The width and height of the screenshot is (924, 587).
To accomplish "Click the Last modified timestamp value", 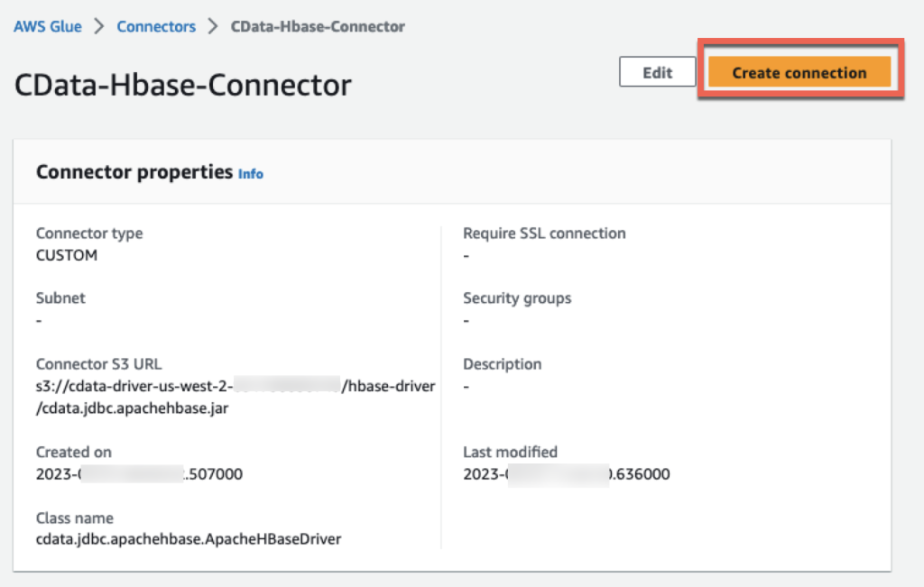I will [x=566, y=473].
